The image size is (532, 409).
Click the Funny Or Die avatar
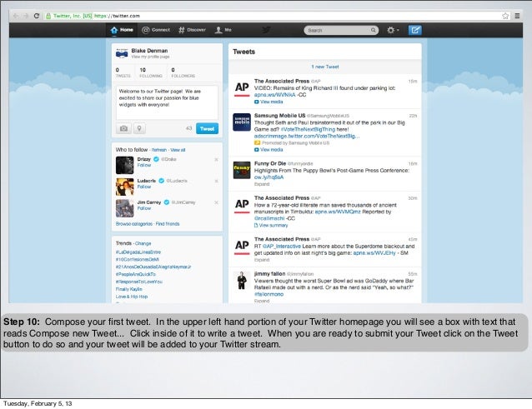tap(242, 170)
